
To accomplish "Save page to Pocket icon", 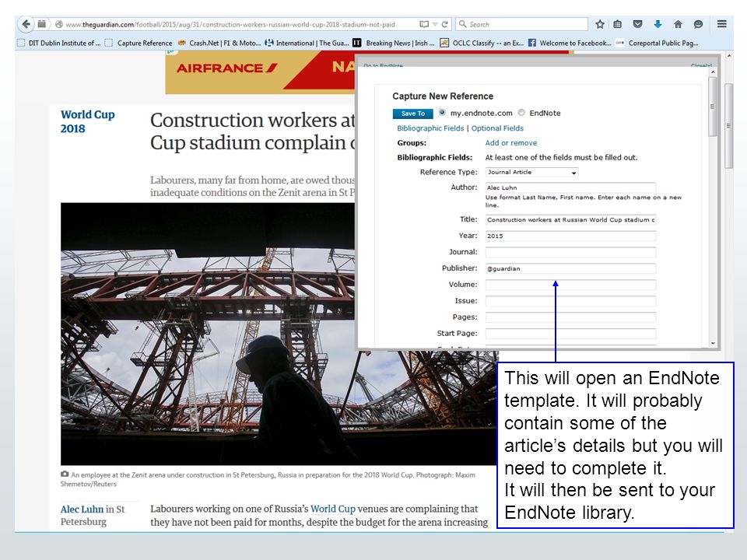I will (637, 24).
